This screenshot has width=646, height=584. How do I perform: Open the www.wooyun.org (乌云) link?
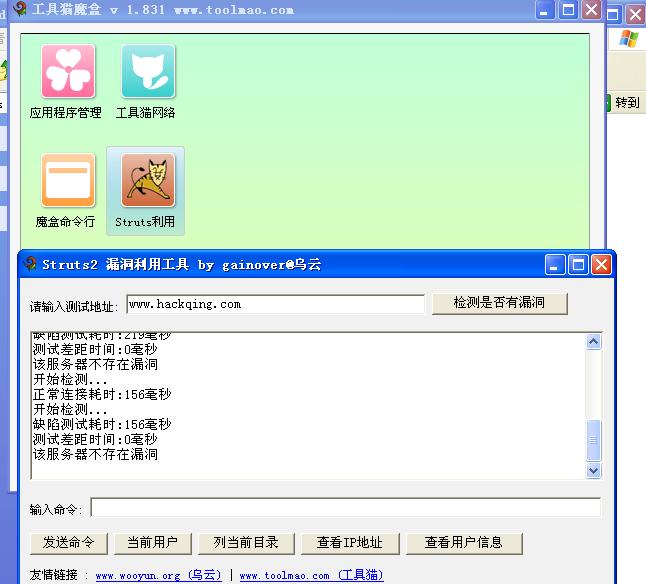[x=158, y=575]
